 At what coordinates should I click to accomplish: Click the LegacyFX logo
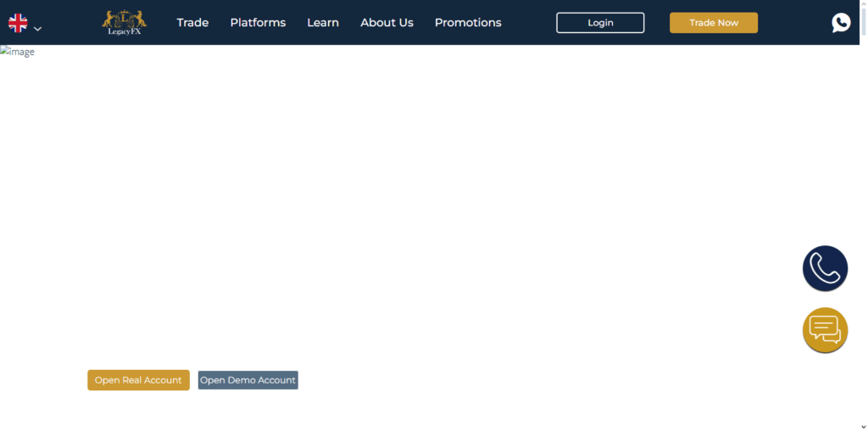pos(124,22)
